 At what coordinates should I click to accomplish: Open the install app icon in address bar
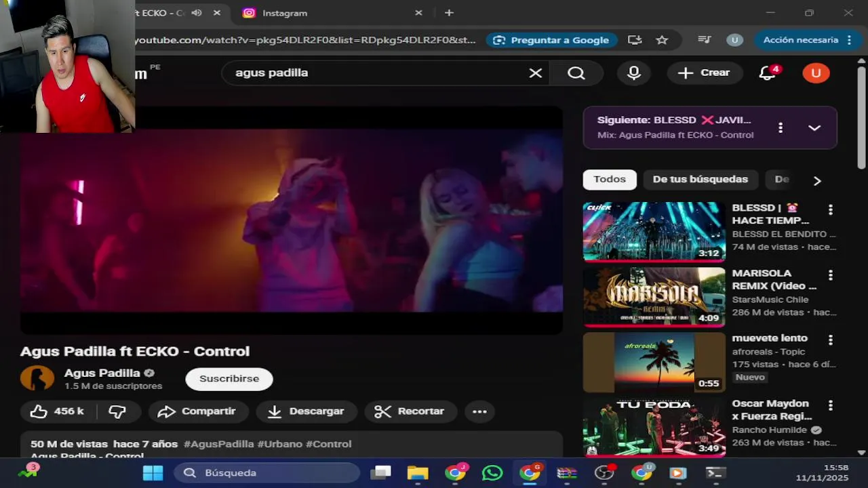tap(635, 40)
